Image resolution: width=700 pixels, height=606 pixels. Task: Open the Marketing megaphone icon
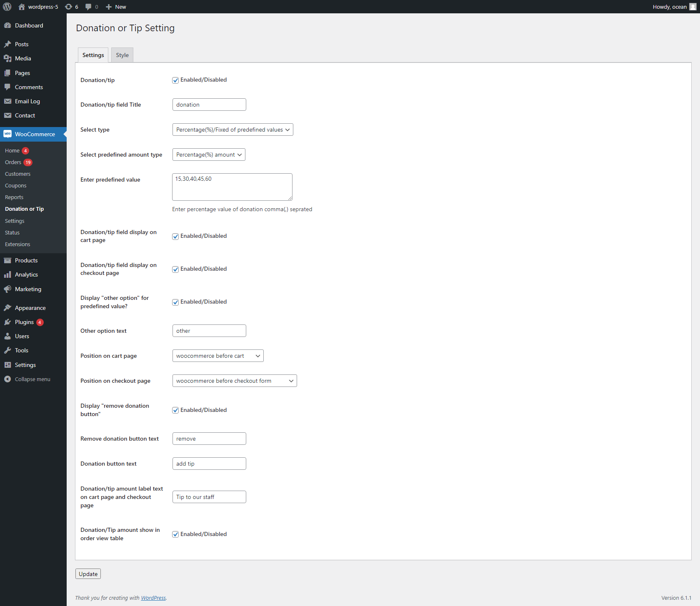[8, 289]
